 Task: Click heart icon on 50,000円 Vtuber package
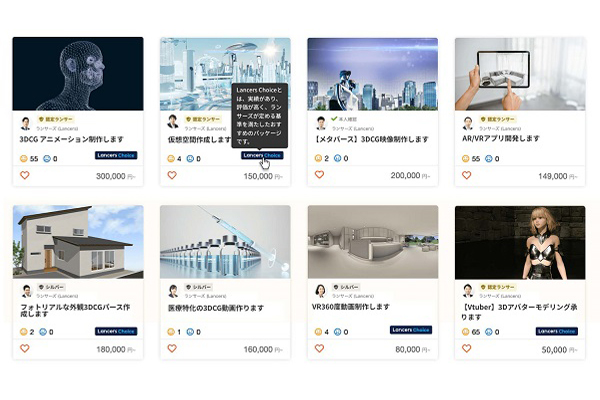click(466, 348)
